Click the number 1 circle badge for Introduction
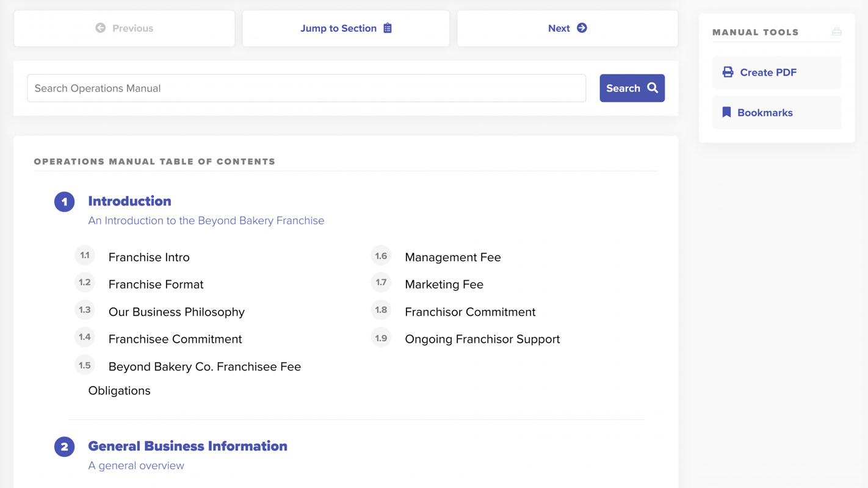868x488 pixels. coord(65,202)
